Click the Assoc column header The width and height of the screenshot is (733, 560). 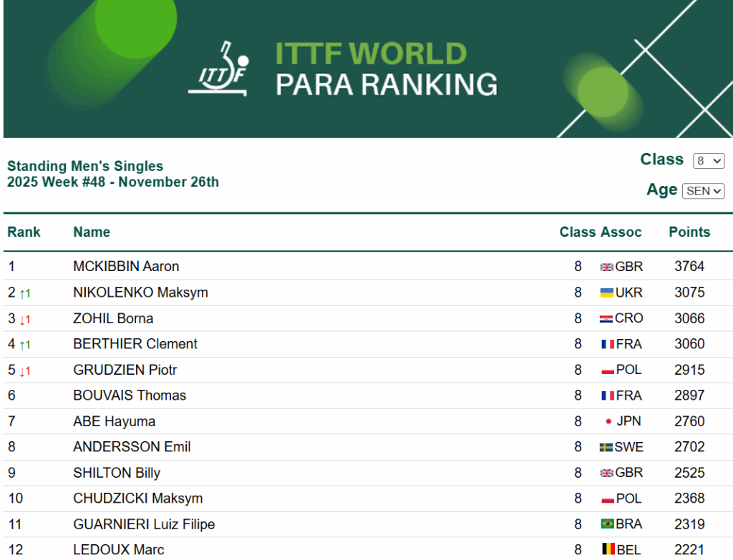pyautogui.click(x=621, y=232)
